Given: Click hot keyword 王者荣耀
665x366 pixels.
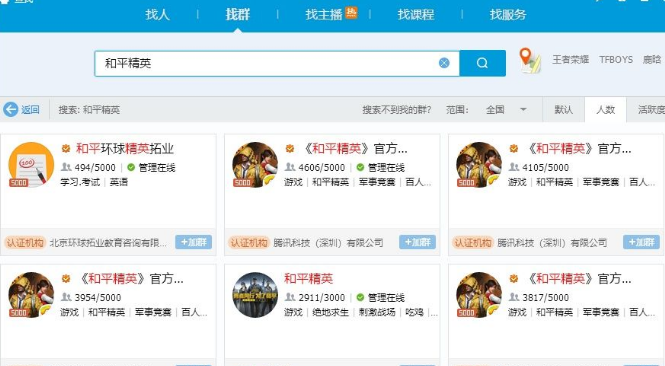Looking at the screenshot, I should coord(570,59).
